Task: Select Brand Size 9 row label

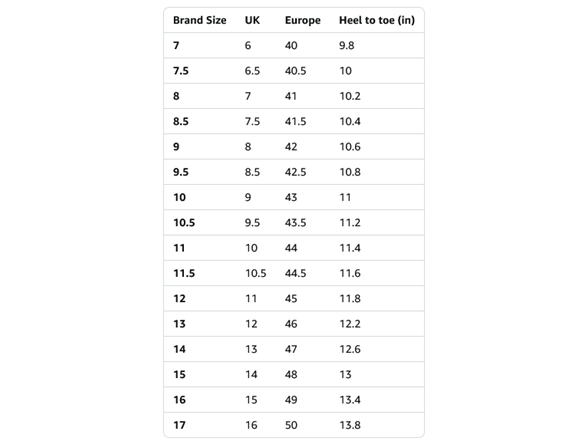Action: coord(176,147)
